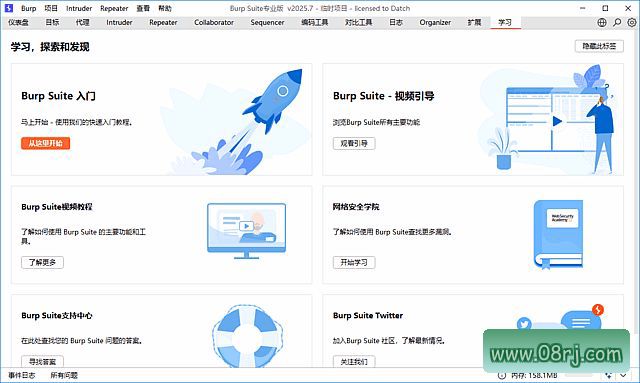Click the 关注我们 button
The height and width of the screenshot is (383, 640).
pos(354,361)
